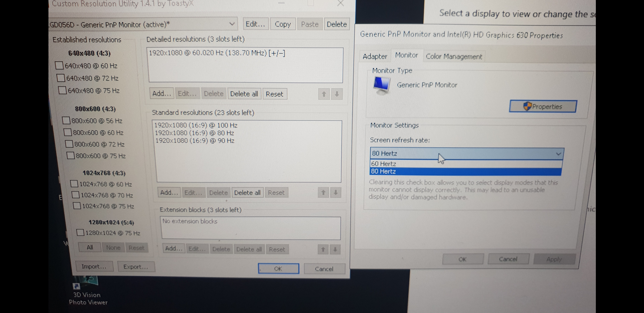The image size is (644, 313).
Task: Open the Color Management tab
Action: pos(453,57)
